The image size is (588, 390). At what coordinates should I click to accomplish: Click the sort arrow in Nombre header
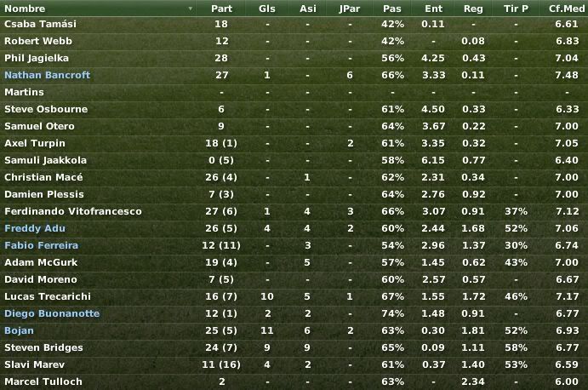[190, 9]
